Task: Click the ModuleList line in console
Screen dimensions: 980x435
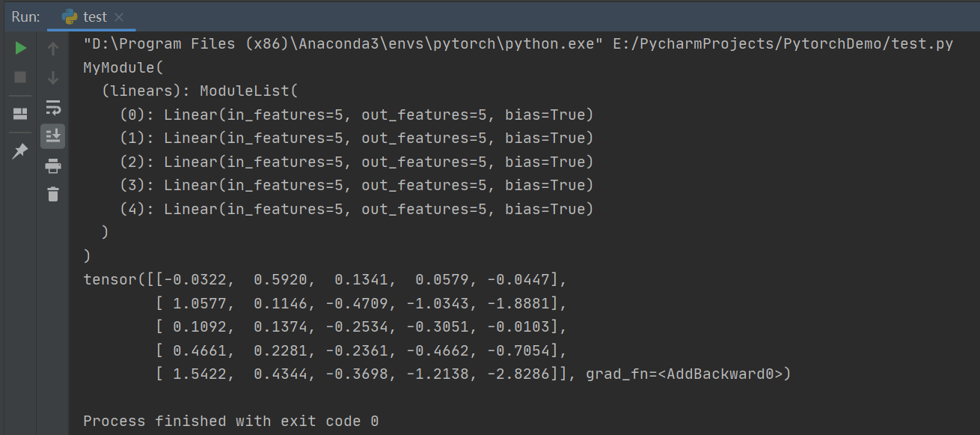Action: 197,90
